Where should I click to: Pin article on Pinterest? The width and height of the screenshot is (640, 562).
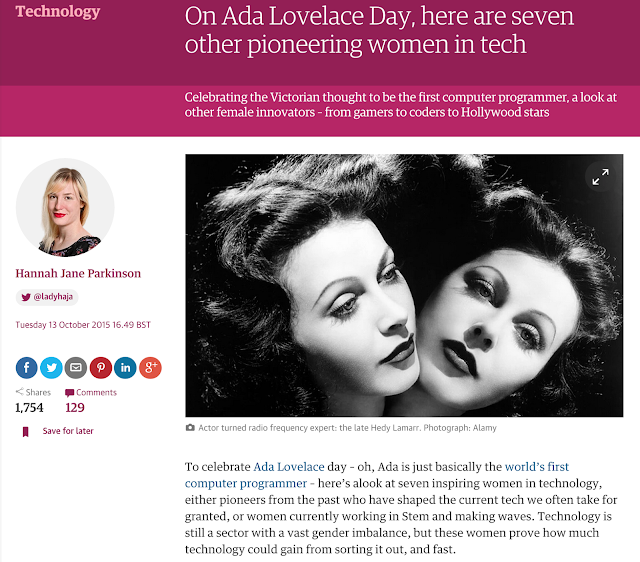coord(101,368)
